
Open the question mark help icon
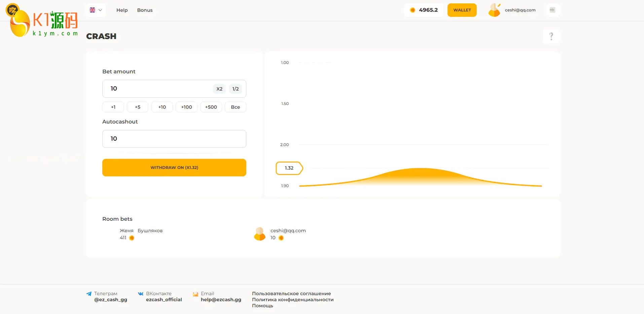coord(551,36)
